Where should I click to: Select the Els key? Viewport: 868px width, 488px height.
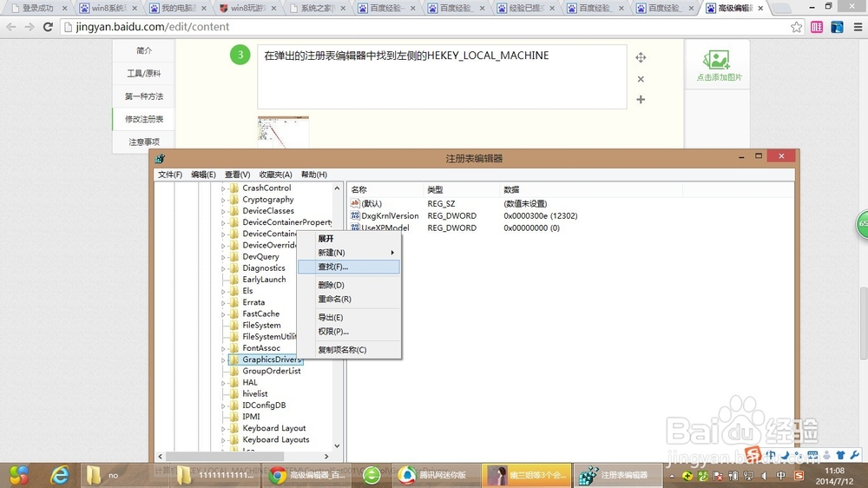247,291
